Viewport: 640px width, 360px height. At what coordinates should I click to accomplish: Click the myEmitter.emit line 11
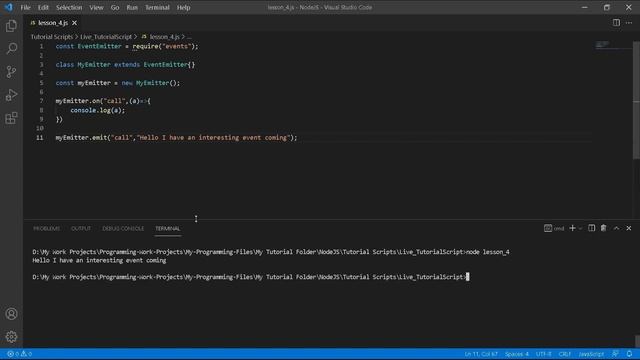pos(176,138)
